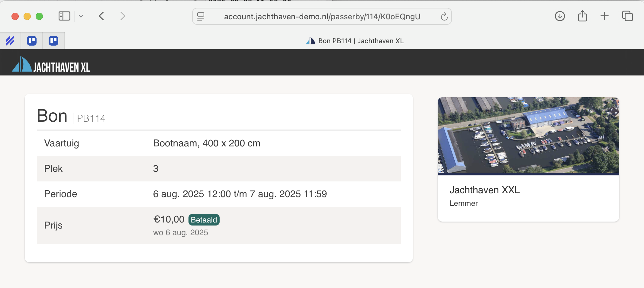Click the marina aerial photo thumbnail
644x288 pixels.
[x=528, y=136]
